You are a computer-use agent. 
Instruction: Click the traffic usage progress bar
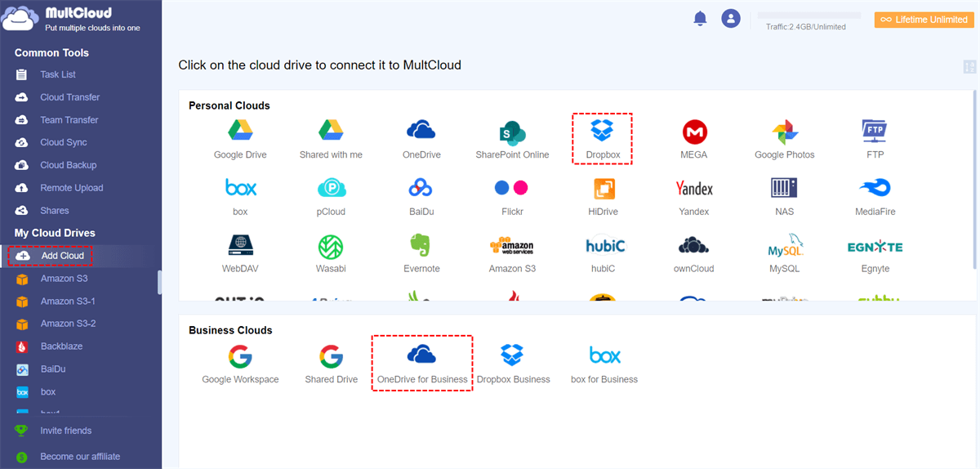pos(809,16)
